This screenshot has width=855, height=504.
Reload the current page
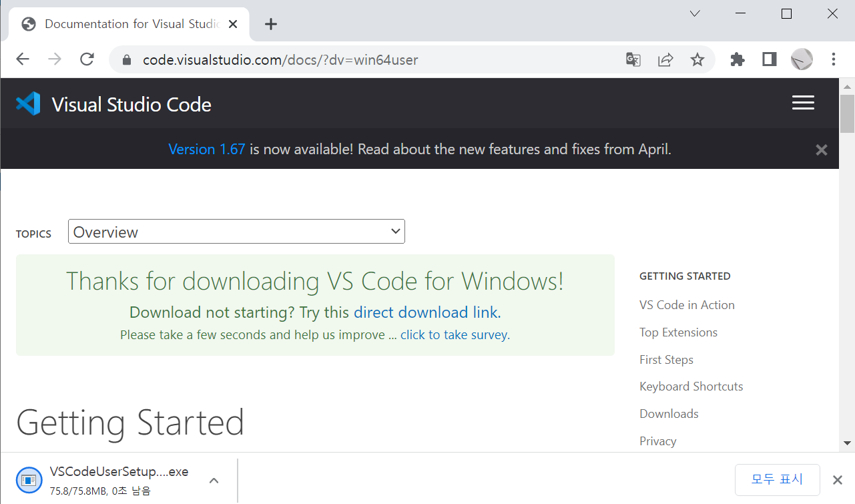pyautogui.click(x=87, y=59)
